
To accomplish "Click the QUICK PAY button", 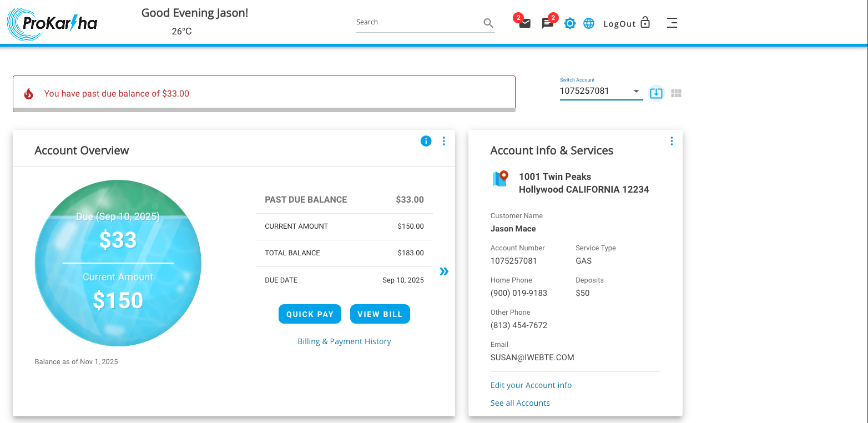I will tap(310, 314).
